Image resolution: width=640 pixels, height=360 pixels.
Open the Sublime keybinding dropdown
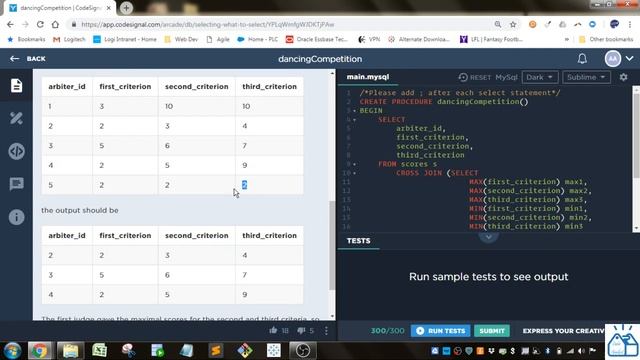(x=586, y=77)
